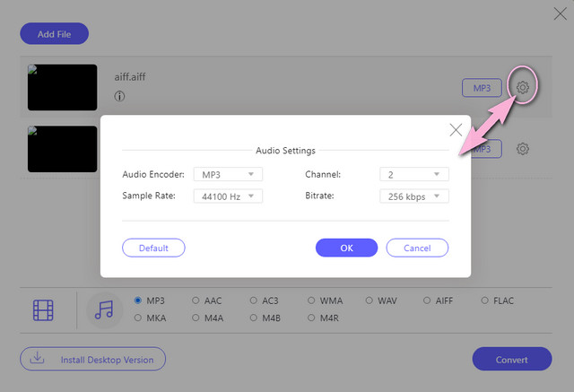Viewport: 574px width, 392px height.
Task: Show info icon under aiff.aiff
Action: tap(119, 96)
